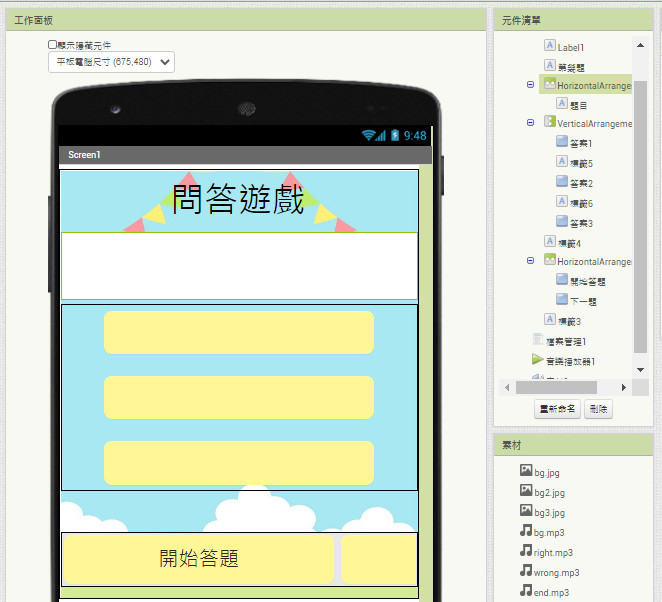Screen dimensions: 662x602
Task: Collapse the HorizontalArrangement containing 開始答題
Action: (x=531, y=260)
